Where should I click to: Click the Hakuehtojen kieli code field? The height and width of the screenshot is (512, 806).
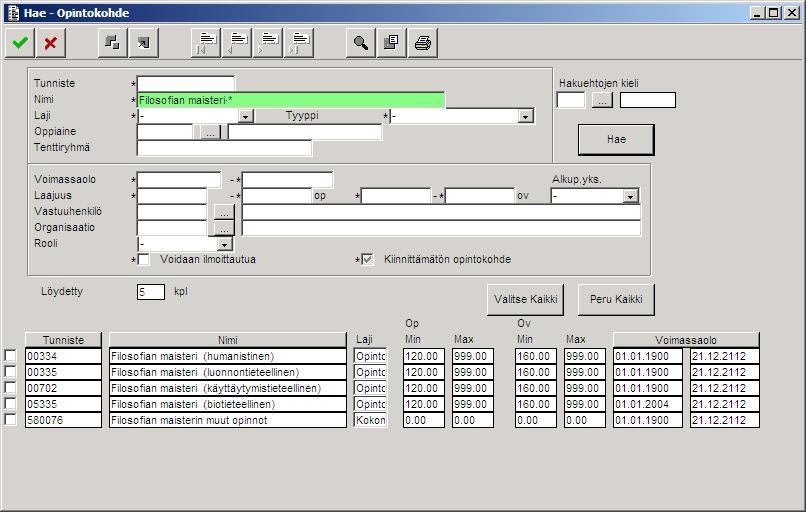[x=571, y=100]
